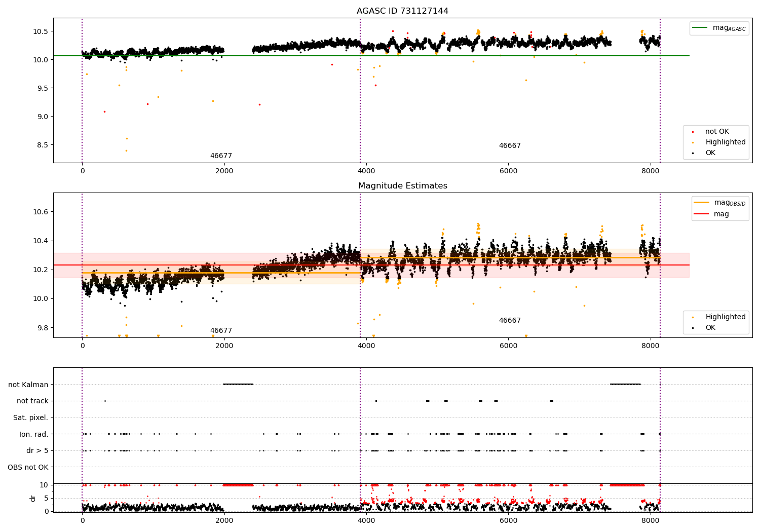The image size is (760, 532).
Task: Select the 'Ion. rad.' row label
Action: coord(34,434)
